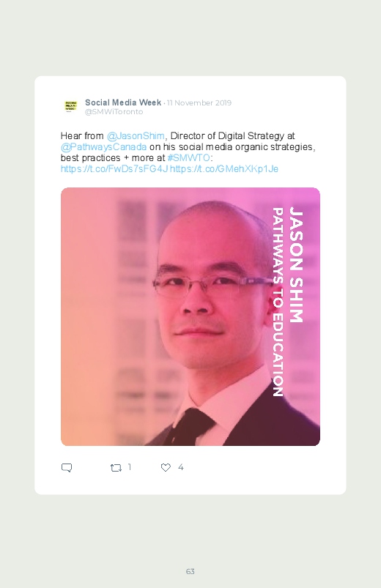
Task: Click the heart like icon
Action: point(166,467)
